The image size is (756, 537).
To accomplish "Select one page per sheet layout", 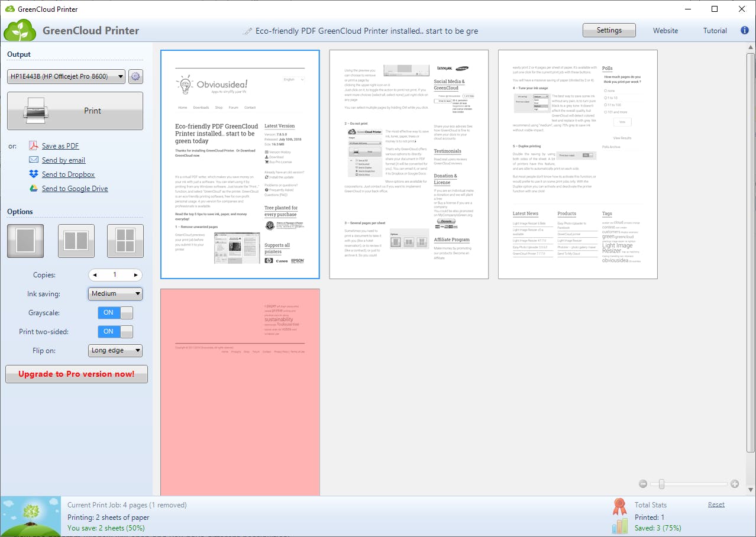I will (x=25, y=241).
